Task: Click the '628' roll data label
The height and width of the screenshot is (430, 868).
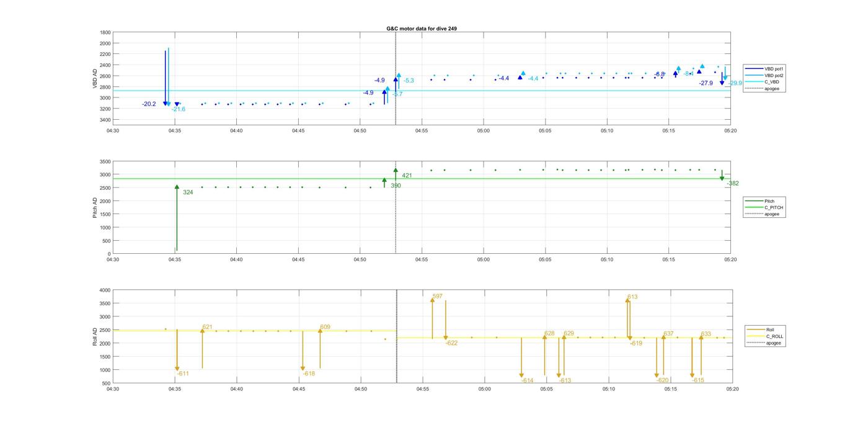Action: pos(549,334)
